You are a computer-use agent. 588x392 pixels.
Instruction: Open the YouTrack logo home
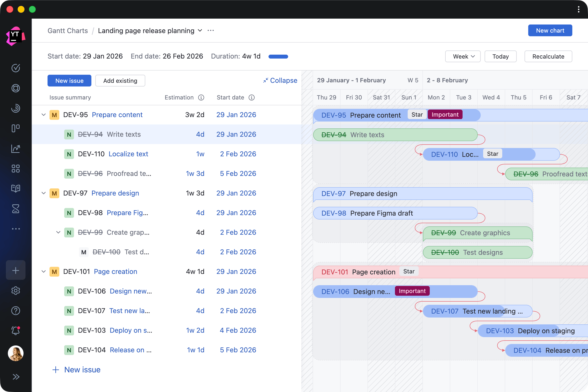pyautogui.click(x=15, y=37)
